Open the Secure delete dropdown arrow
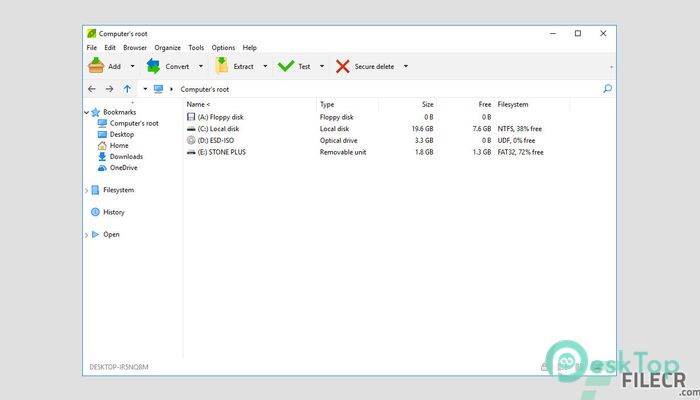The image size is (700, 400). tap(406, 66)
